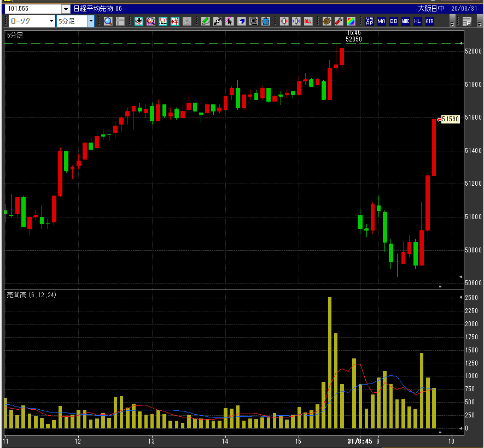The image size is (484, 448).
Task: Toggle the crosshair cursor tool
Action: 120,21
